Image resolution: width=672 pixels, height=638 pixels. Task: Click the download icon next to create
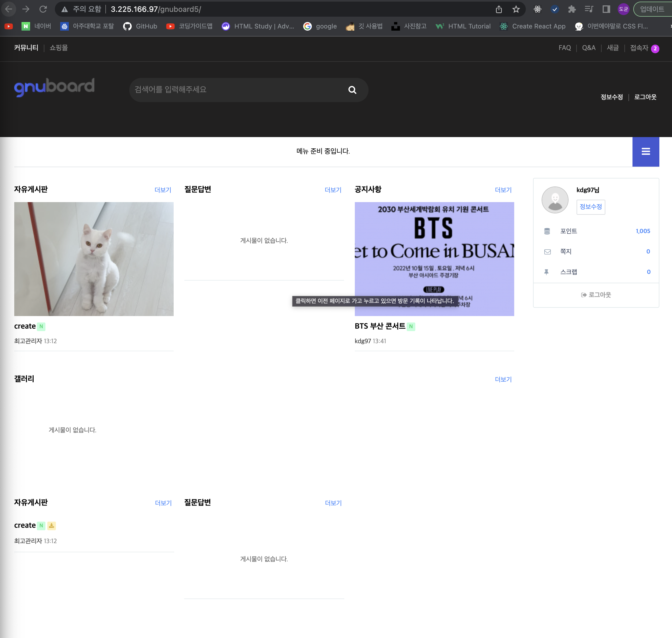[51, 525]
